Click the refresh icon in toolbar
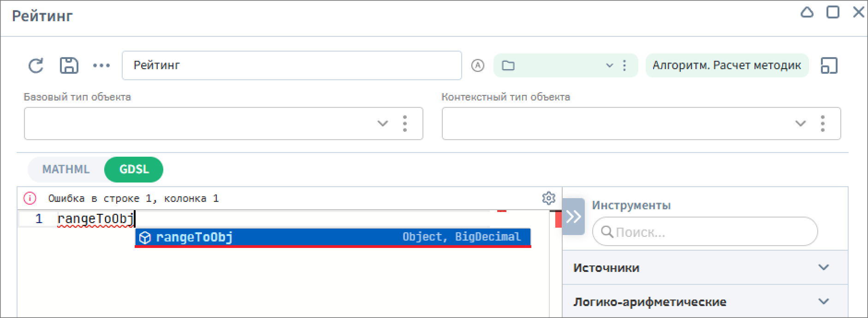868x318 pixels. click(36, 65)
